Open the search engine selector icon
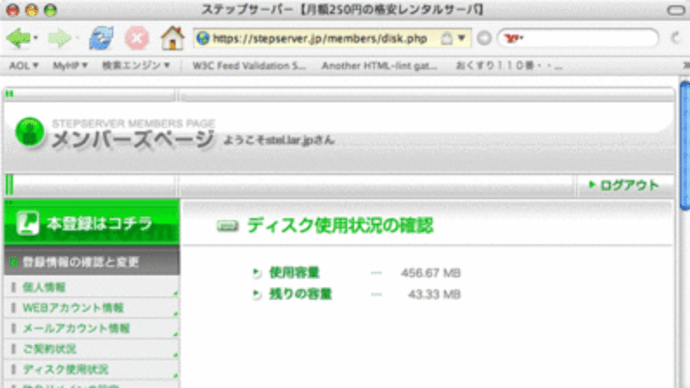Viewport: 690px width, 388px height. pyautogui.click(x=514, y=38)
